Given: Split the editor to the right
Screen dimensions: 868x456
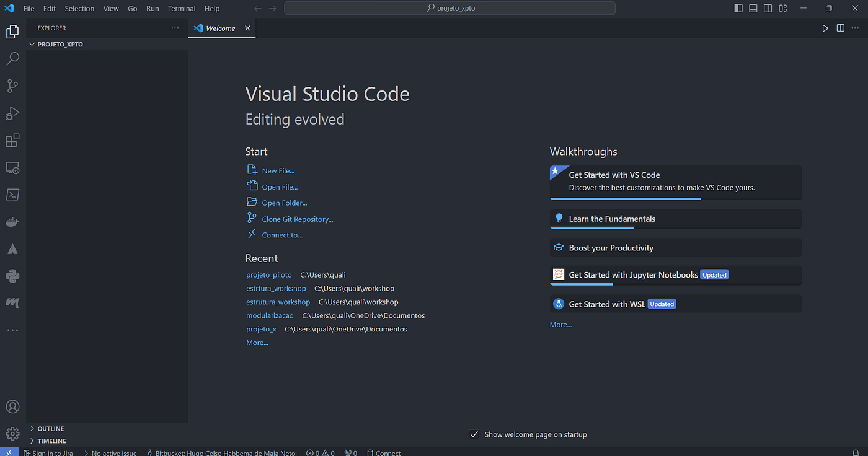Looking at the screenshot, I should pyautogui.click(x=841, y=28).
